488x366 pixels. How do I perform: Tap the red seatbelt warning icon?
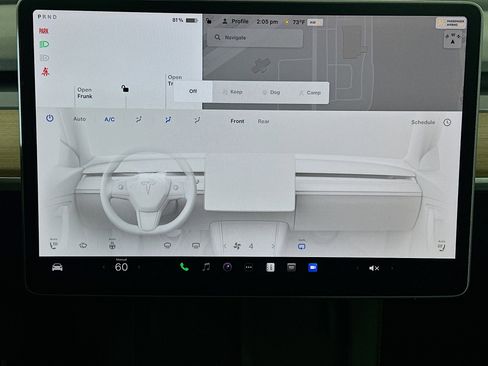coord(45,71)
